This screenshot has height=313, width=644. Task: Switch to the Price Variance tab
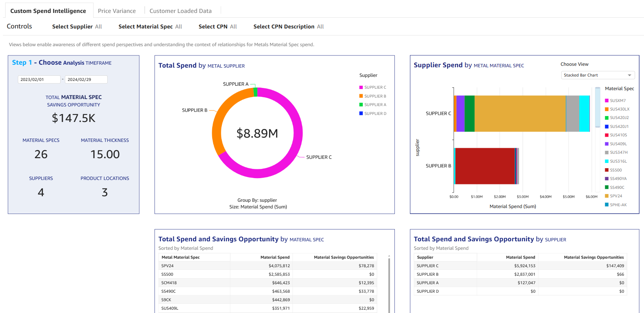(116, 11)
